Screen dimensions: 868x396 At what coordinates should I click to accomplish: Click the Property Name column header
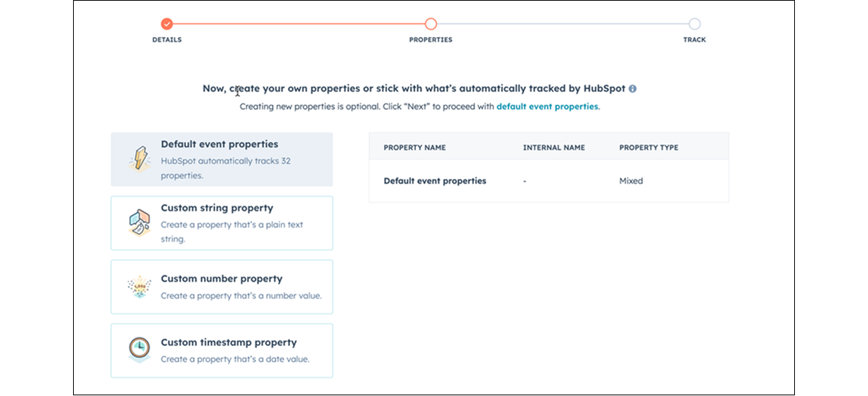click(414, 148)
